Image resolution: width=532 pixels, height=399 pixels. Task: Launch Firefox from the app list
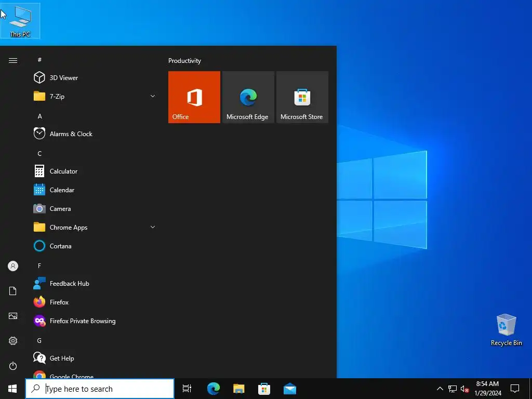click(95, 302)
